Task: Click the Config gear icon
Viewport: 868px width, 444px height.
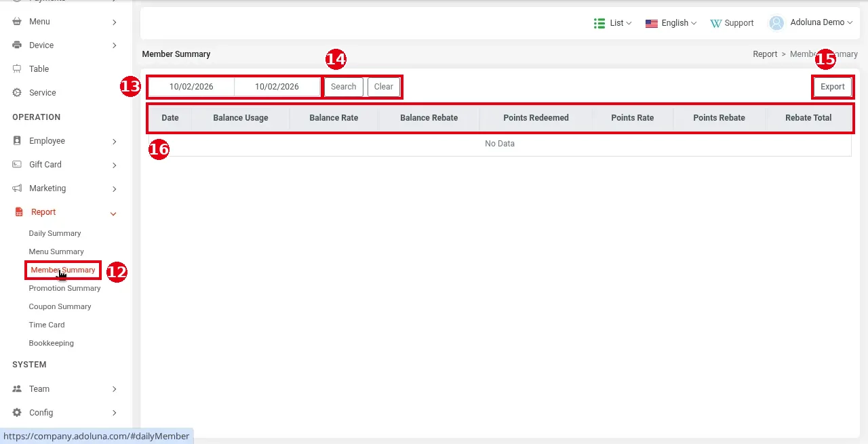Action: tap(17, 413)
